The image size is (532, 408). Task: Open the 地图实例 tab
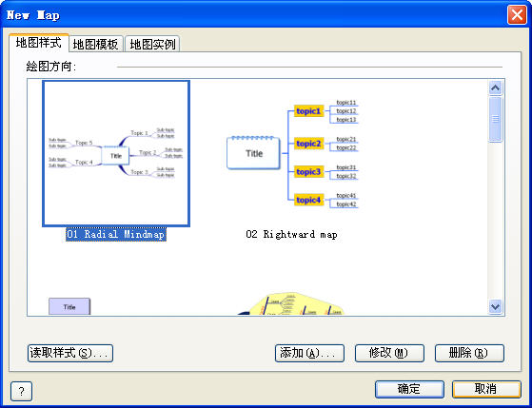(x=152, y=44)
